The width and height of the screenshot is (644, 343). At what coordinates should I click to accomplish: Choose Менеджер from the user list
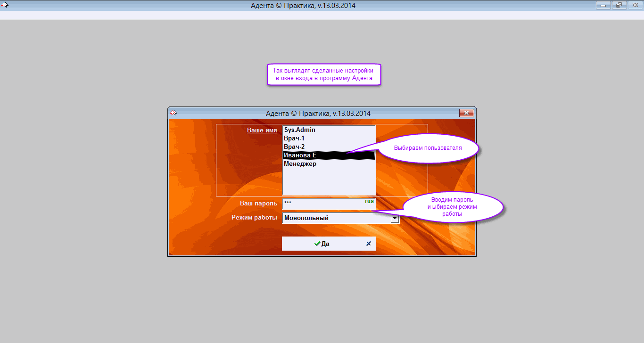(300, 164)
